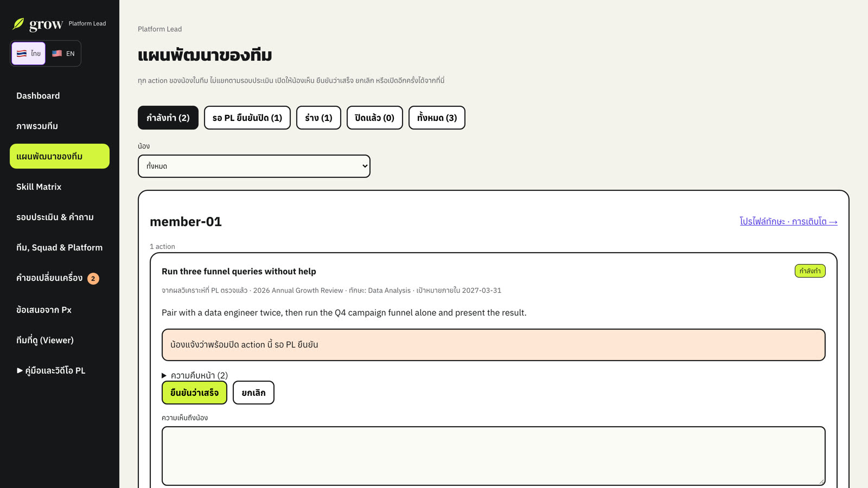The image size is (868, 488).
Task: Click the ยกเลิก button
Action: click(x=253, y=393)
